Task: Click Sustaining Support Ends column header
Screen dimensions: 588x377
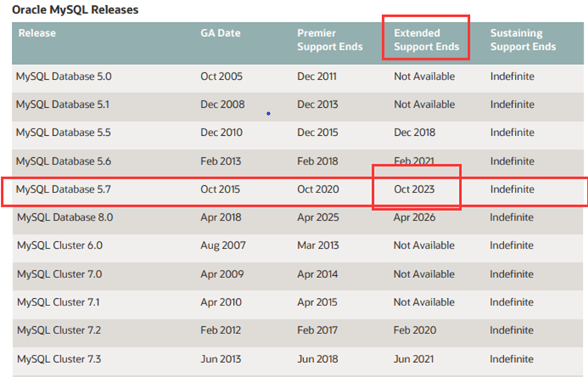Action: (523, 40)
